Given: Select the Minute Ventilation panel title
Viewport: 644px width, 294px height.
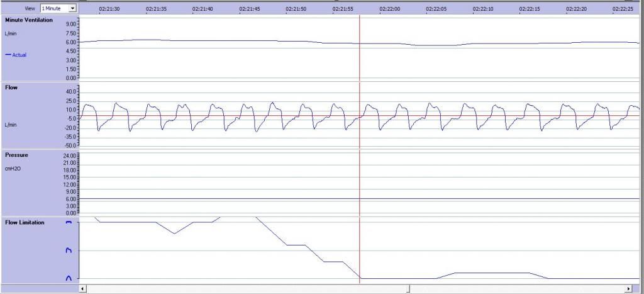Looking at the screenshot, I should (29, 20).
